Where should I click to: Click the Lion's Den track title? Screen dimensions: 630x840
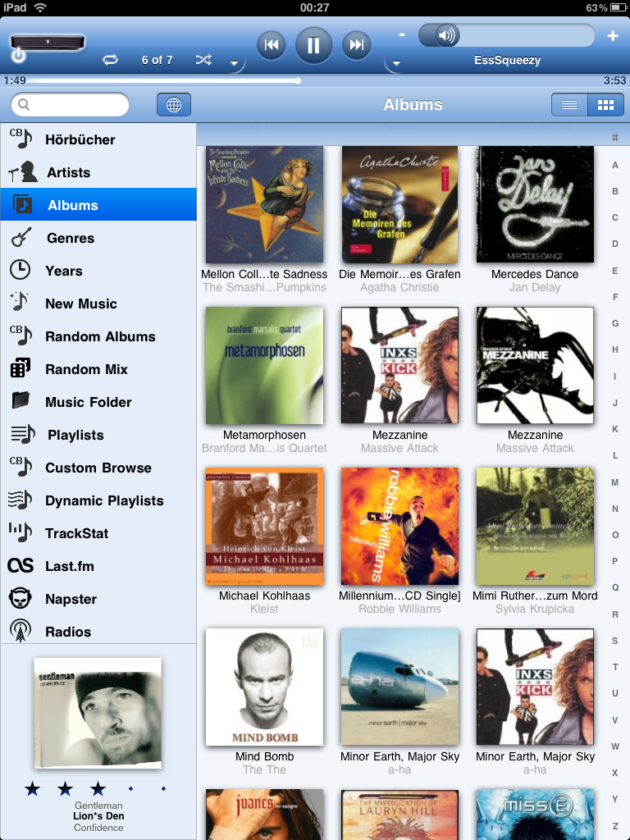pos(98,816)
